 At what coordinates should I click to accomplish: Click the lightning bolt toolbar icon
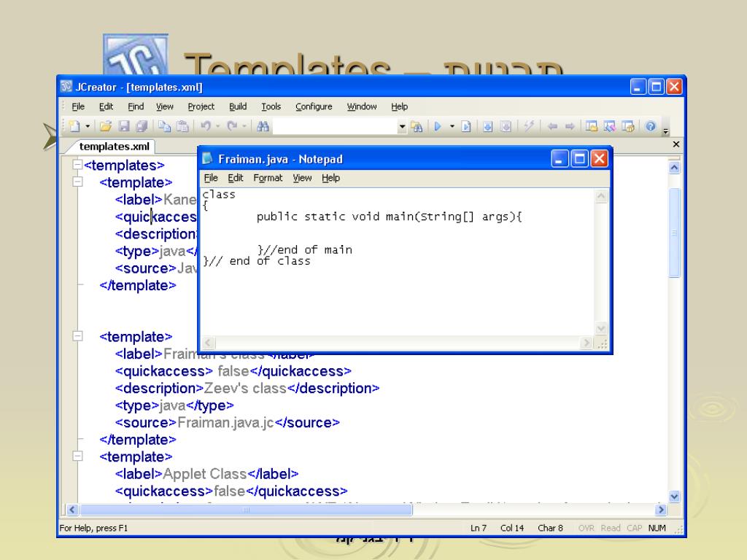pos(529,126)
